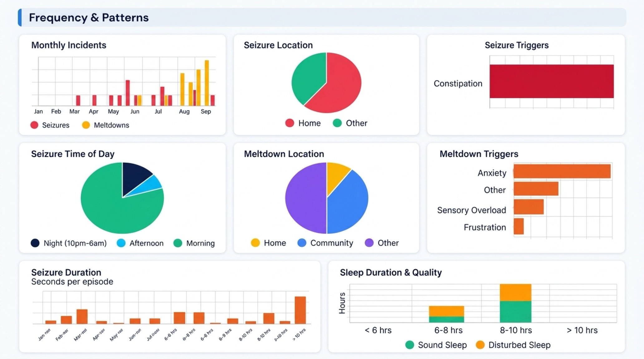Click the Constipation axis label
Viewport: 644px width, 359px height.
click(458, 84)
